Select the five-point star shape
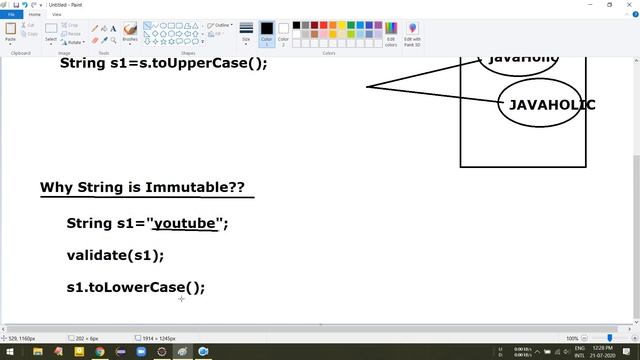 (x=163, y=42)
